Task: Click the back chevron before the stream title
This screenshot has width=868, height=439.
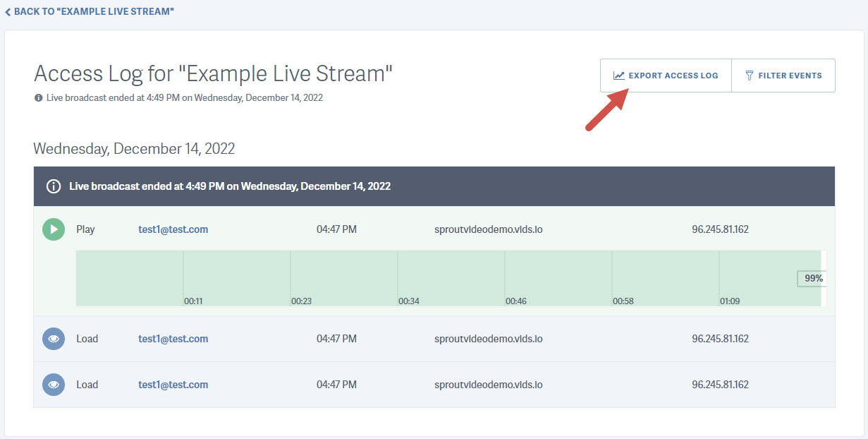Action: [x=8, y=11]
